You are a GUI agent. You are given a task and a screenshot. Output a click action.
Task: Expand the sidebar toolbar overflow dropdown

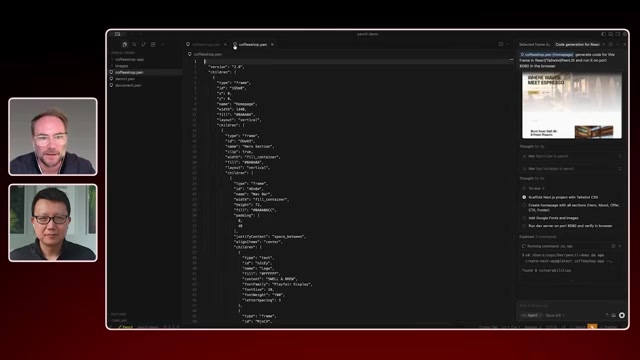click(163, 44)
